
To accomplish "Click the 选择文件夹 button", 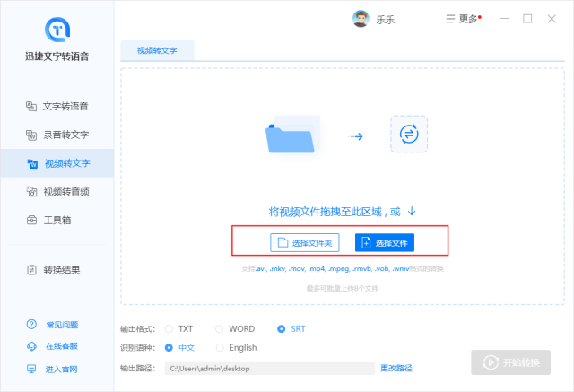I will 305,242.
